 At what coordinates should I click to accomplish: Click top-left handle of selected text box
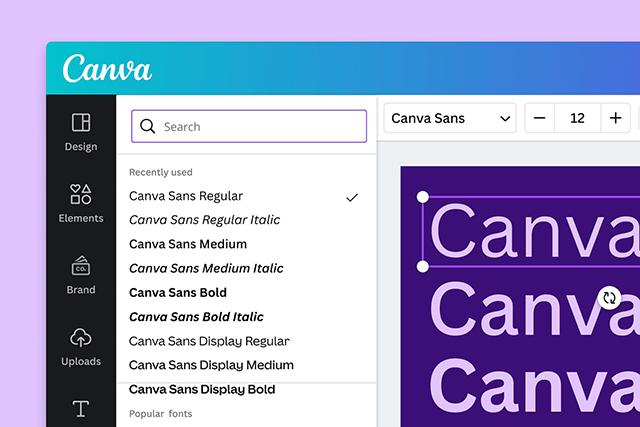point(423,197)
